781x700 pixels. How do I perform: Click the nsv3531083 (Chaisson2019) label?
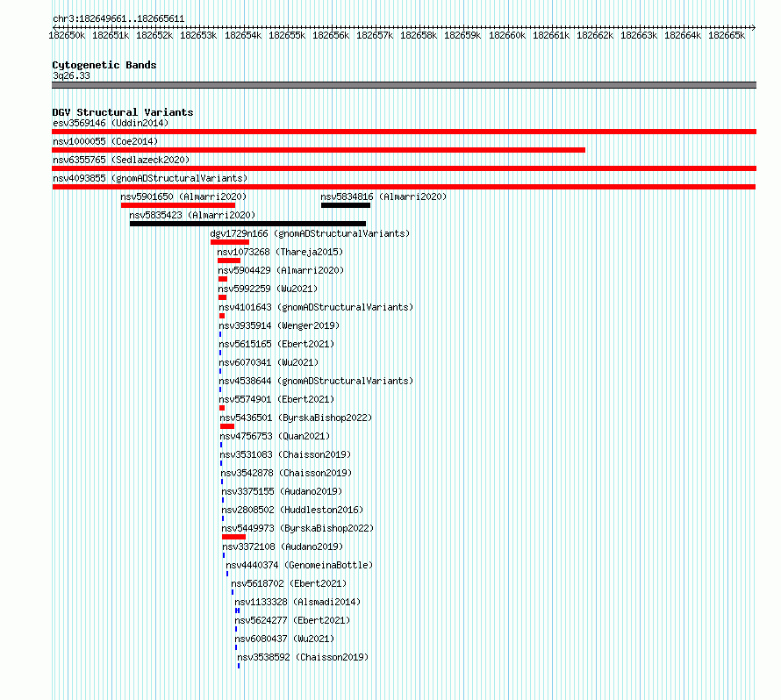coord(285,454)
